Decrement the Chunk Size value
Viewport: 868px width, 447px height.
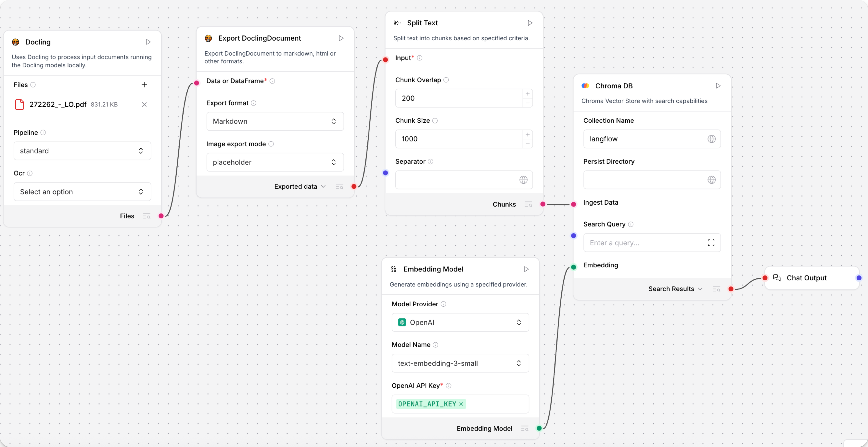click(x=527, y=143)
